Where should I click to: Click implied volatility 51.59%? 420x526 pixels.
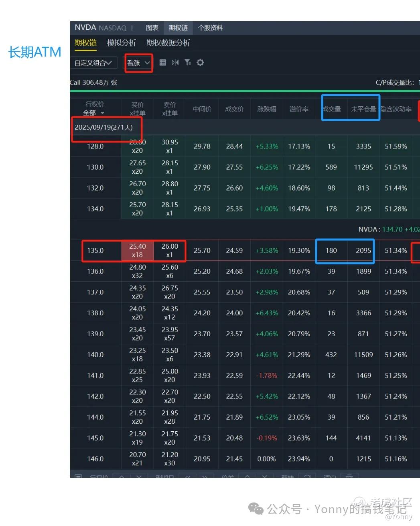point(396,146)
